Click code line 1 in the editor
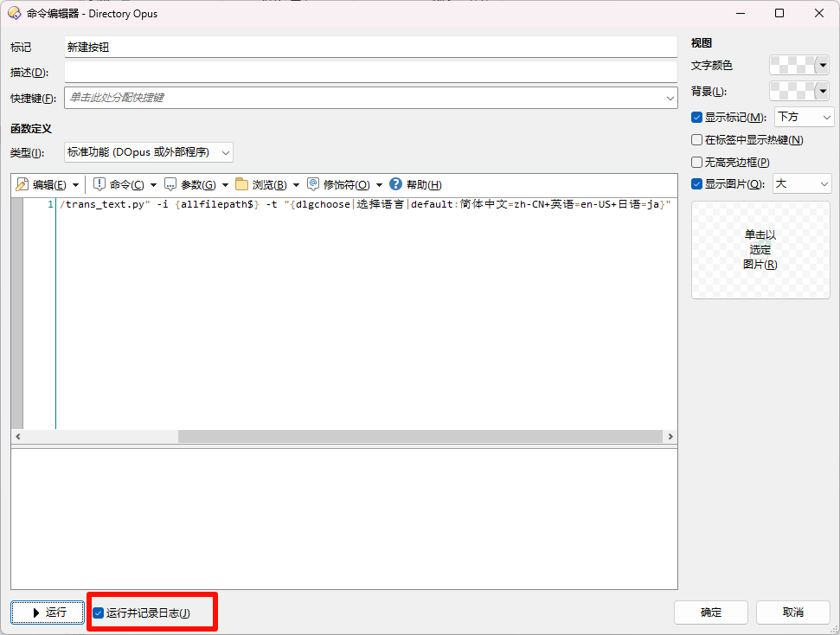The width and height of the screenshot is (840, 635). click(x=365, y=204)
